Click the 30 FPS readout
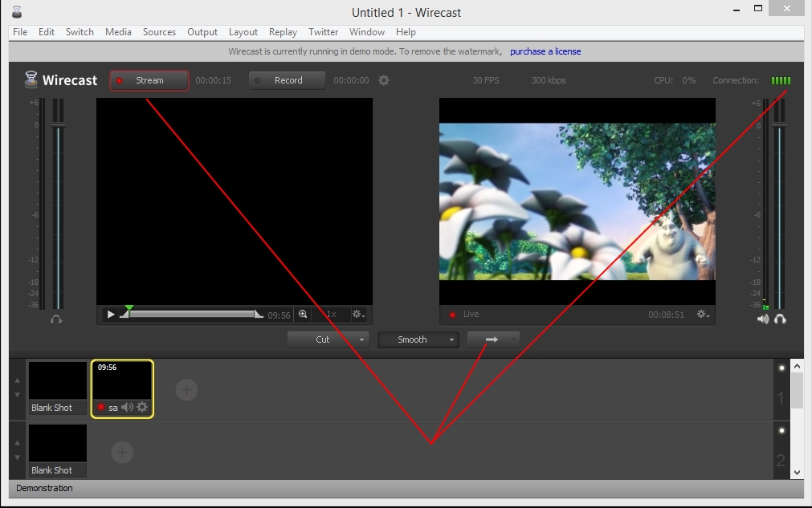This screenshot has width=812, height=508. pos(486,80)
